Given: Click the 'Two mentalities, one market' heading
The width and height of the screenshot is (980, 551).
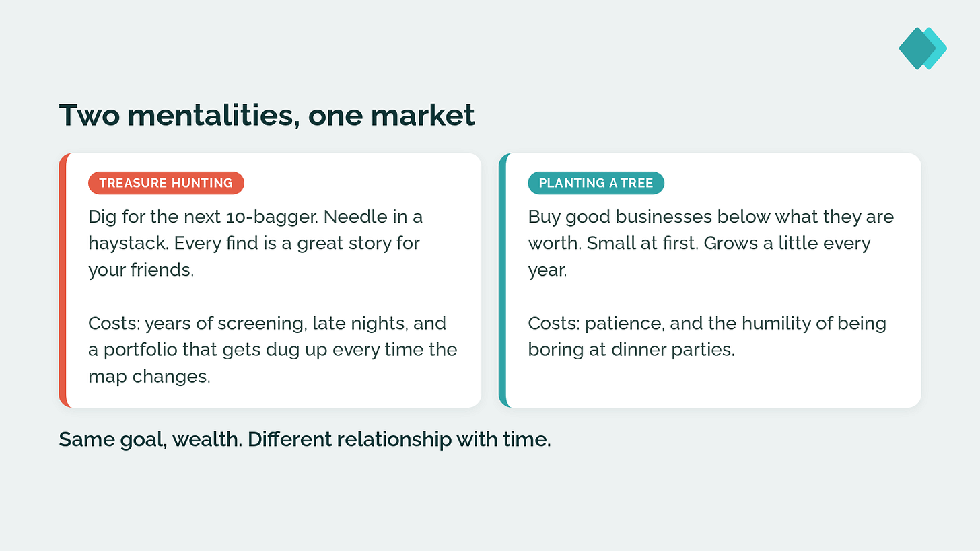Looking at the screenshot, I should coord(267,116).
